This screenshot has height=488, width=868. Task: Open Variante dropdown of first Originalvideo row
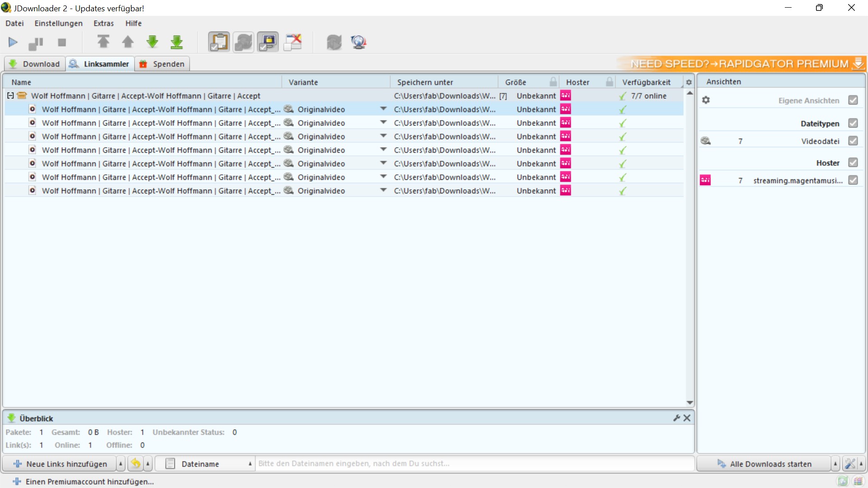(383, 109)
